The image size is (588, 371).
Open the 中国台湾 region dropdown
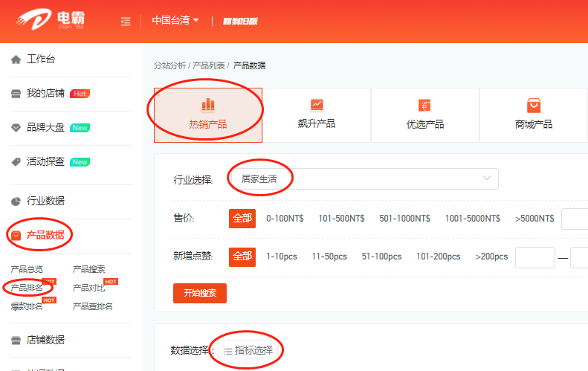tap(175, 20)
